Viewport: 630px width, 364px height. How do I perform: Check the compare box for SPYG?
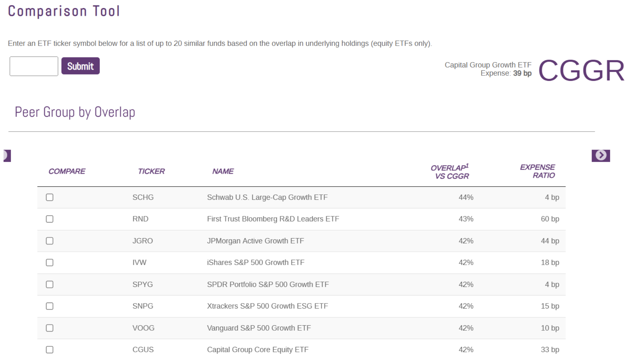pyautogui.click(x=49, y=284)
